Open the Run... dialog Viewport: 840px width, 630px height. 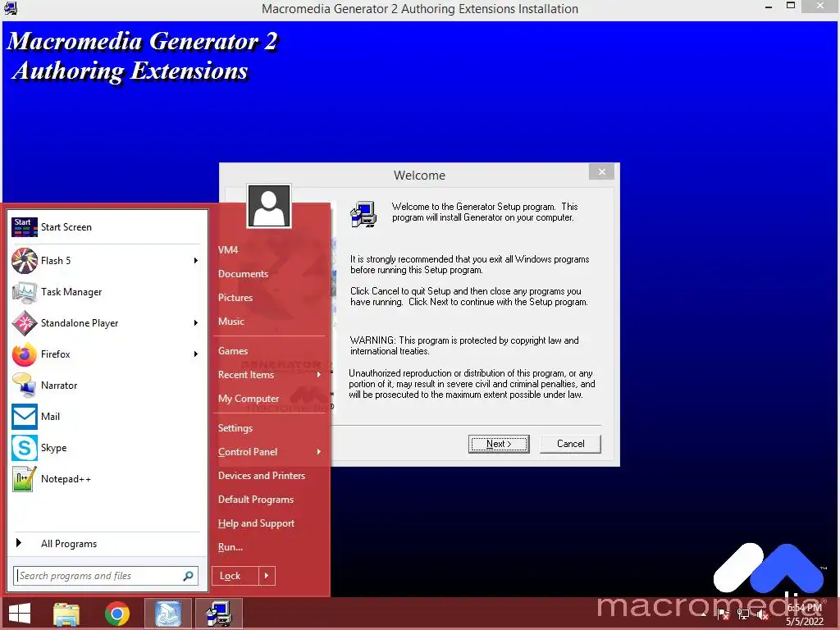click(x=231, y=547)
